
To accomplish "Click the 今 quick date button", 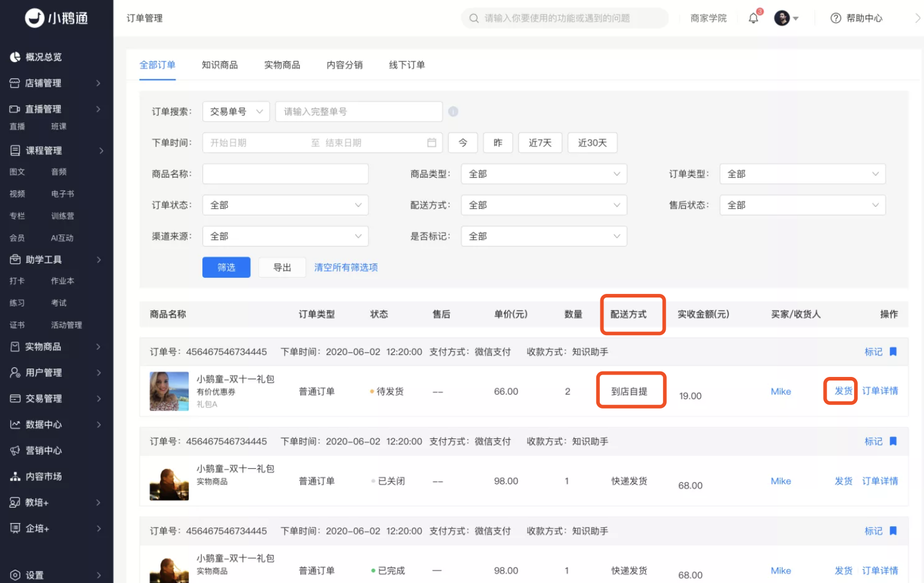I will [x=463, y=143].
